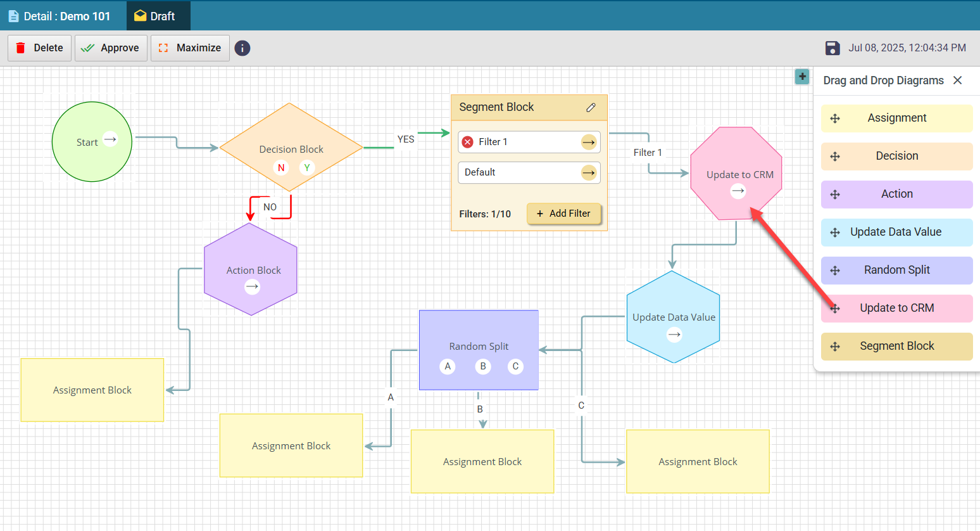Viewport: 980px width, 531px height.
Task: Select the Decision palette item label
Action: point(897,156)
